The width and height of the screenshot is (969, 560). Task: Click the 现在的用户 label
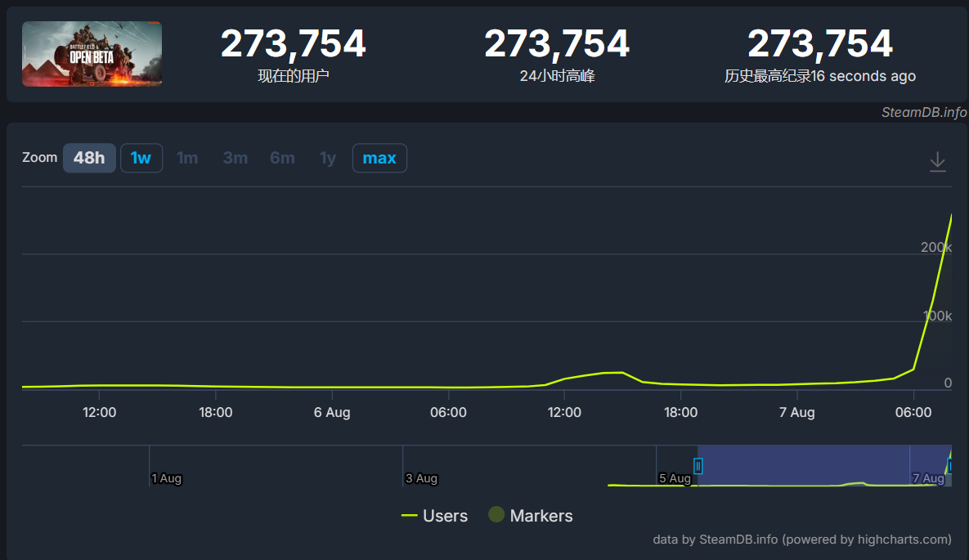tap(293, 76)
